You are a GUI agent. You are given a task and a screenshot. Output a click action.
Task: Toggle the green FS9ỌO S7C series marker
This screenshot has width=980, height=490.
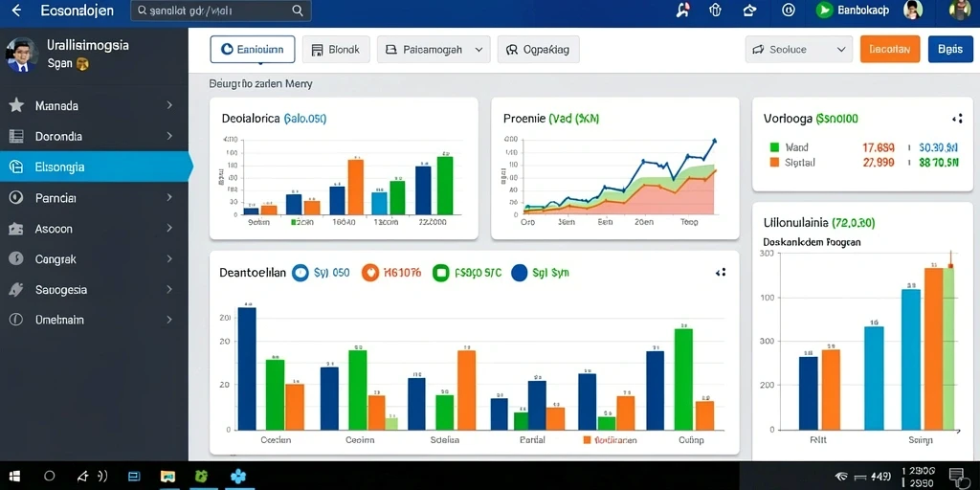pyautogui.click(x=441, y=273)
